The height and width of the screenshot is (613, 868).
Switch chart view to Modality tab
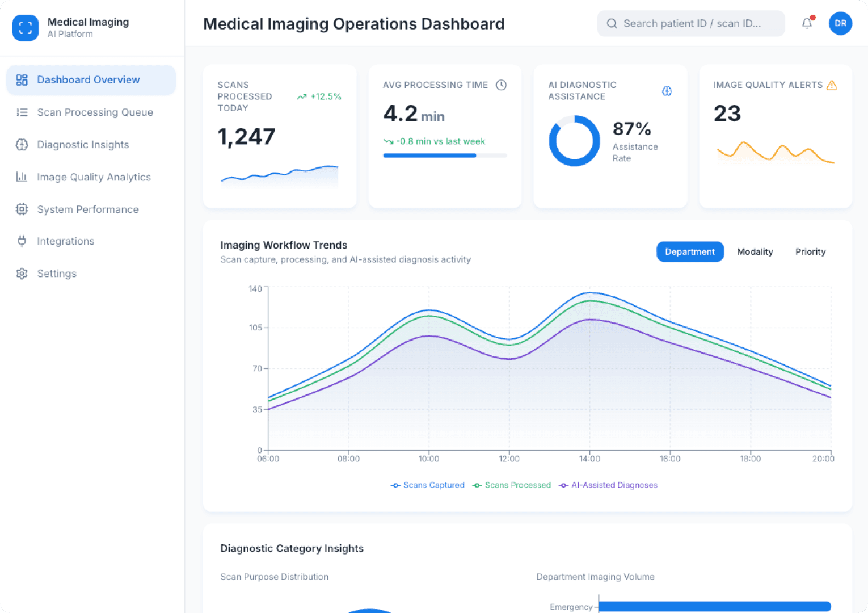pyautogui.click(x=755, y=251)
